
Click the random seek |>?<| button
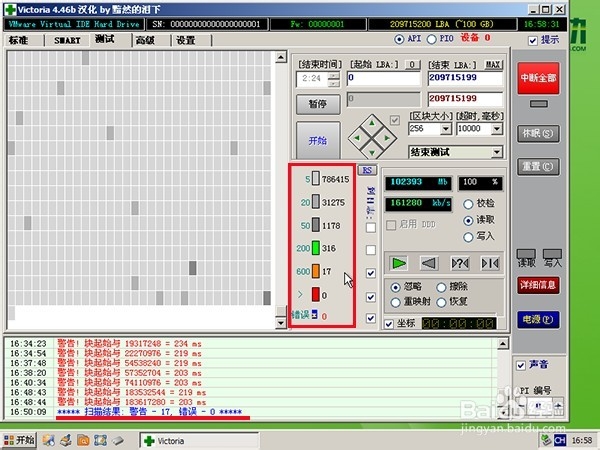[x=460, y=263]
